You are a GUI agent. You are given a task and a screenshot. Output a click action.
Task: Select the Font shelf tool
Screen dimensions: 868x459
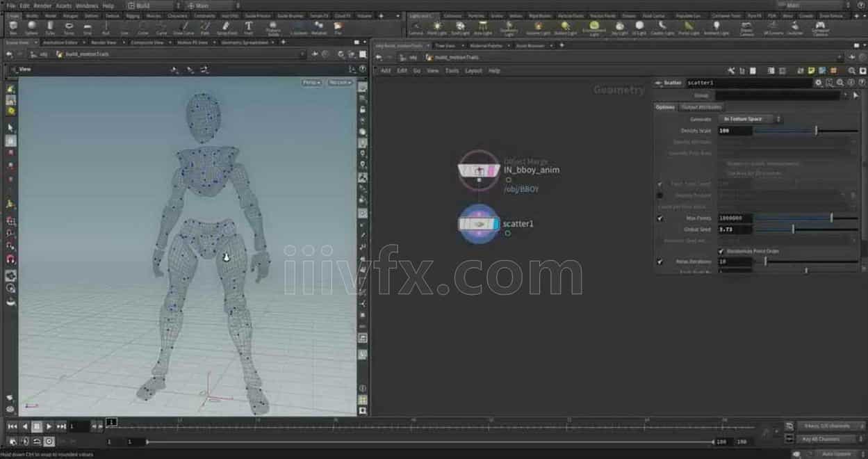point(248,28)
